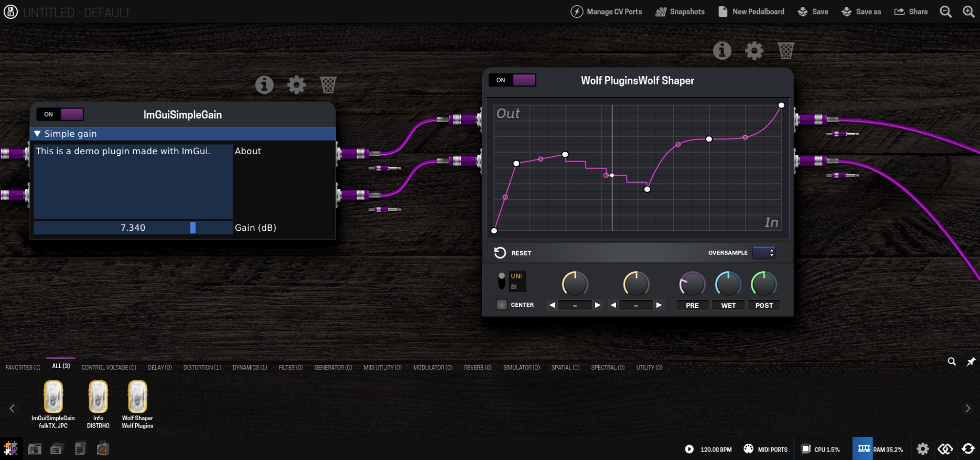Pin the plugin bar with pin icon
This screenshot has width=980, height=460.
(971, 361)
